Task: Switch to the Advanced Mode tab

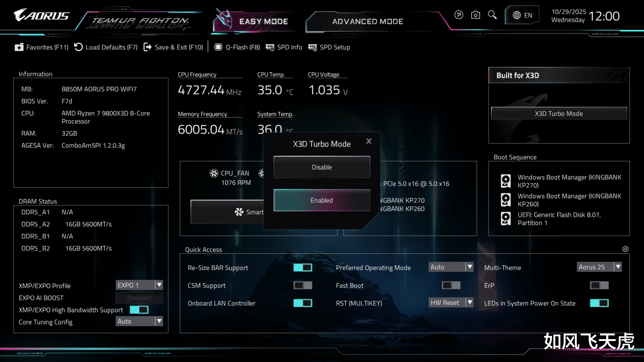Action: click(x=368, y=21)
